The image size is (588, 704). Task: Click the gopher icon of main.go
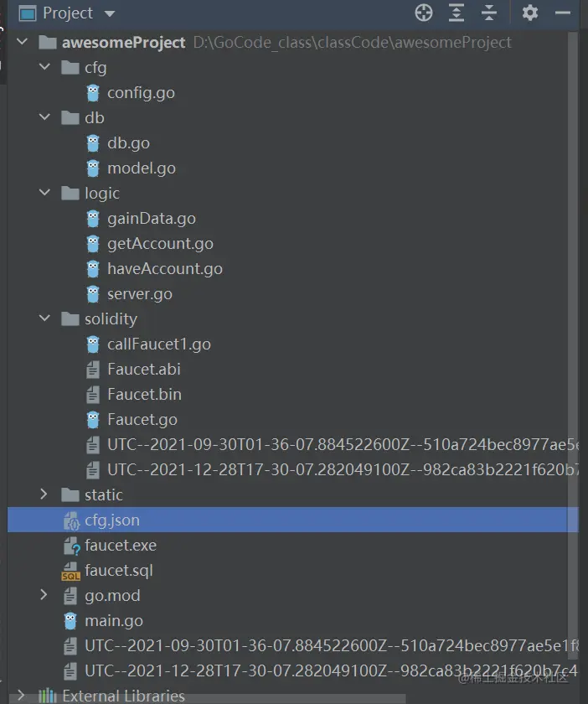(70, 620)
